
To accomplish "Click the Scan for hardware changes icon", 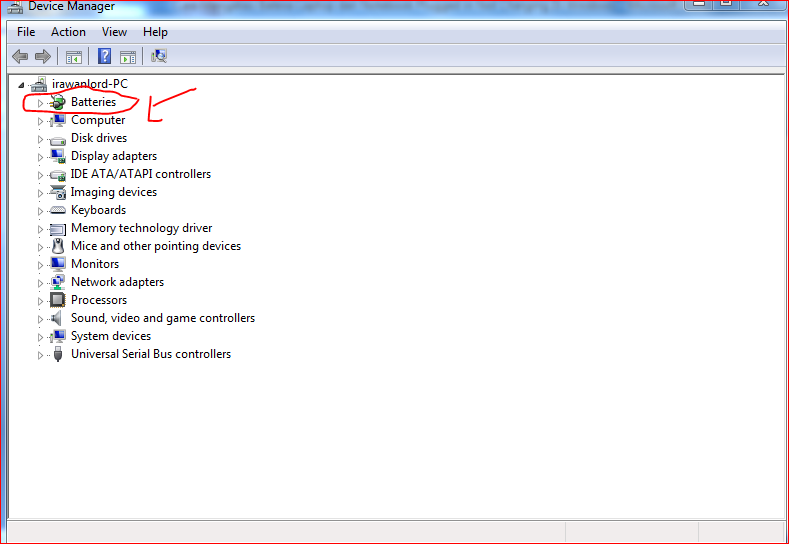I will point(159,56).
